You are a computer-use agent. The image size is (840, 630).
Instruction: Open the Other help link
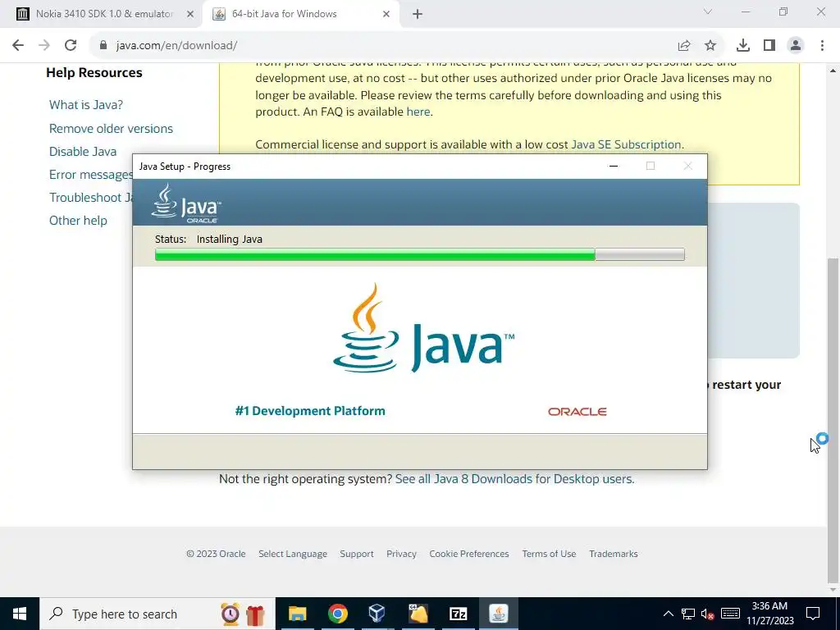pyautogui.click(x=78, y=221)
